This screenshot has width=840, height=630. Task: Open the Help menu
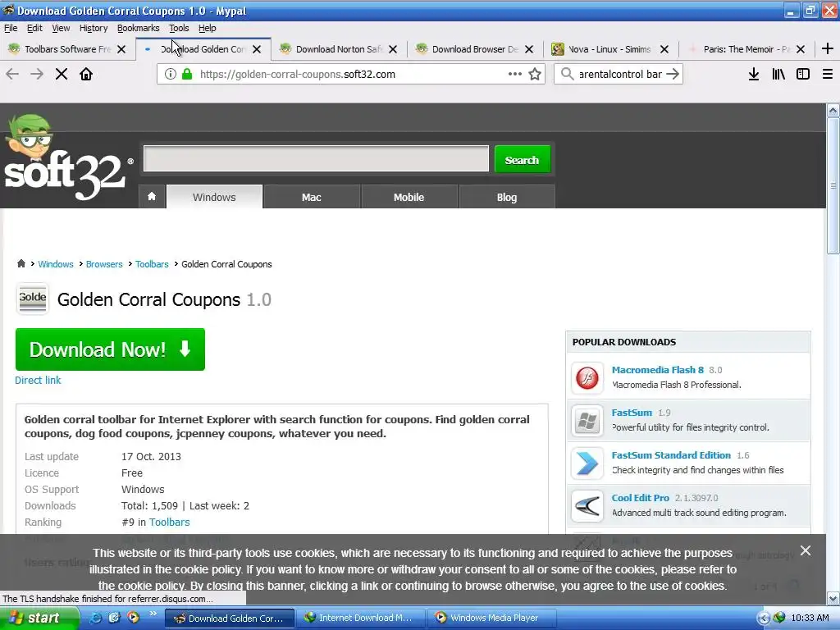tap(207, 28)
